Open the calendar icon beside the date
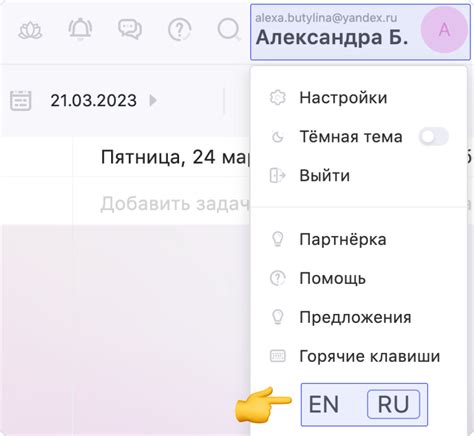 click(x=21, y=100)
